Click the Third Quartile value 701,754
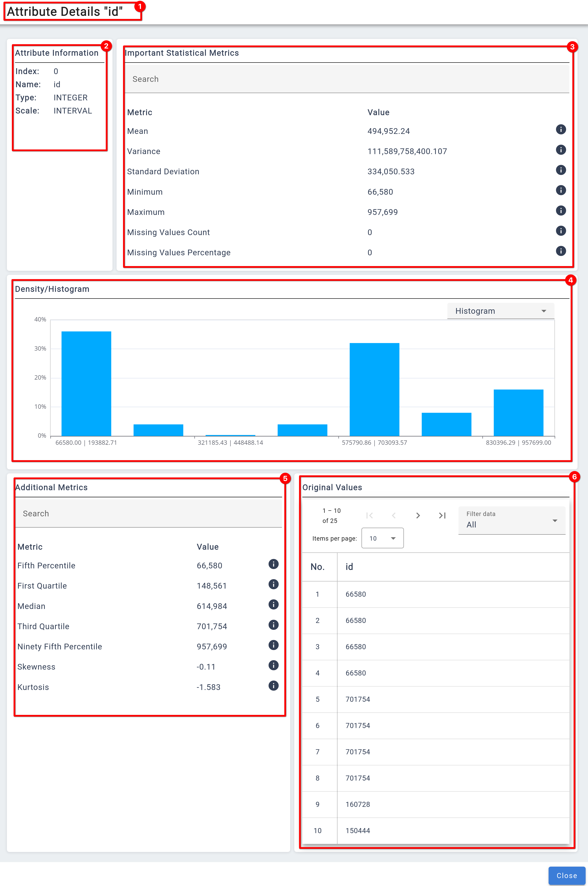This screenshot has height=886, width=588. tap(212, 626)
